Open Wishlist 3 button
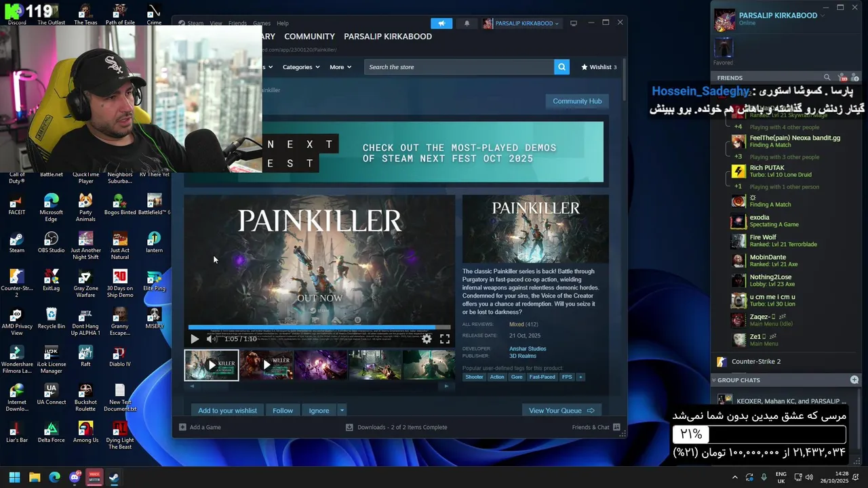The width and height of the screenshot is (868, 488). 599,67
